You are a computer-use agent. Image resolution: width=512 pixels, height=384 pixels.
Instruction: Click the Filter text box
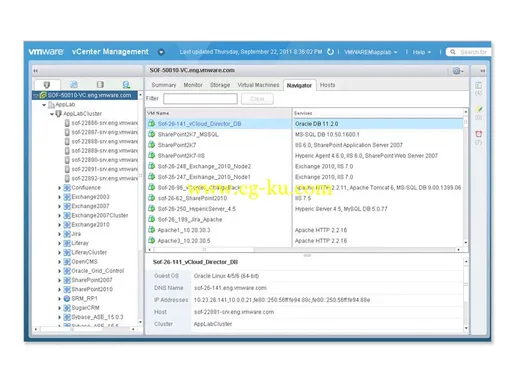tap(200, 99)
